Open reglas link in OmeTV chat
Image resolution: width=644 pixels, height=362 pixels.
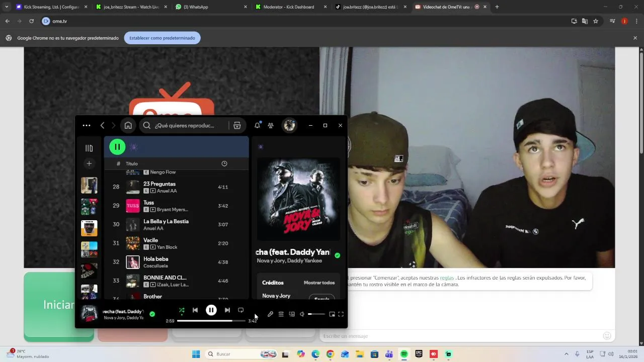pyautogui.click(x=447, y=278)
